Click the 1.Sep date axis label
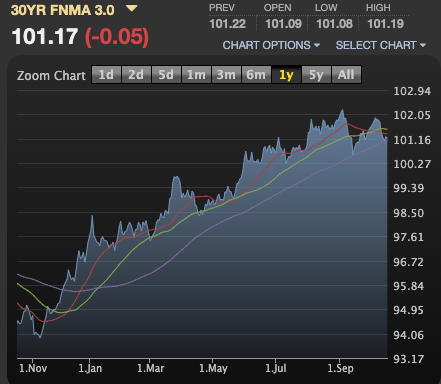The height and width of the screenshot is (384, 441). pos(340,368)
